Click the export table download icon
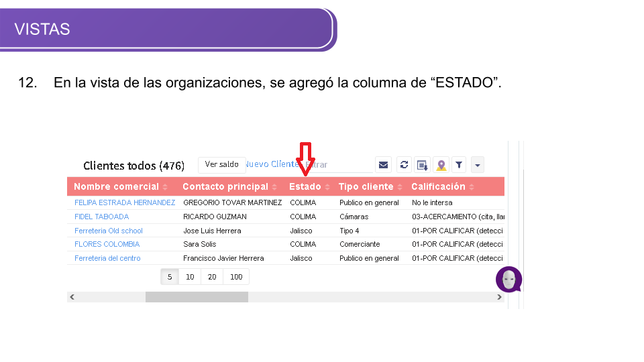The height and width of the screenshot is (362, 644). pos(422,165)
